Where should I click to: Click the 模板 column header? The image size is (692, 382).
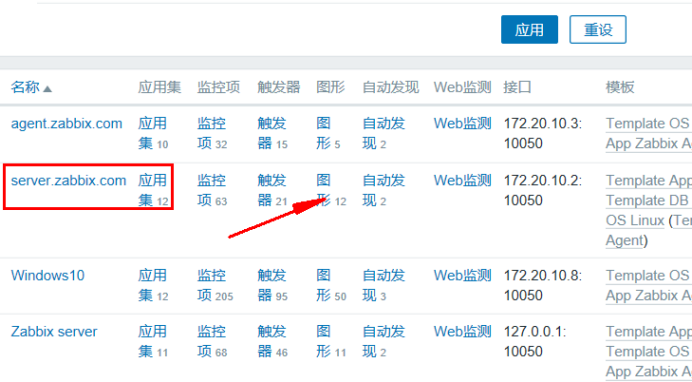620,87
